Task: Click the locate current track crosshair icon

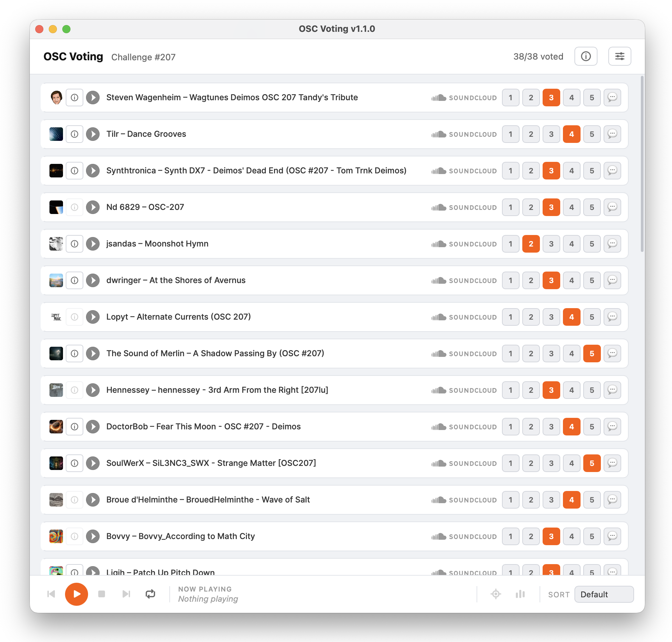Action: pyautogui.click(x=495, y=594)
